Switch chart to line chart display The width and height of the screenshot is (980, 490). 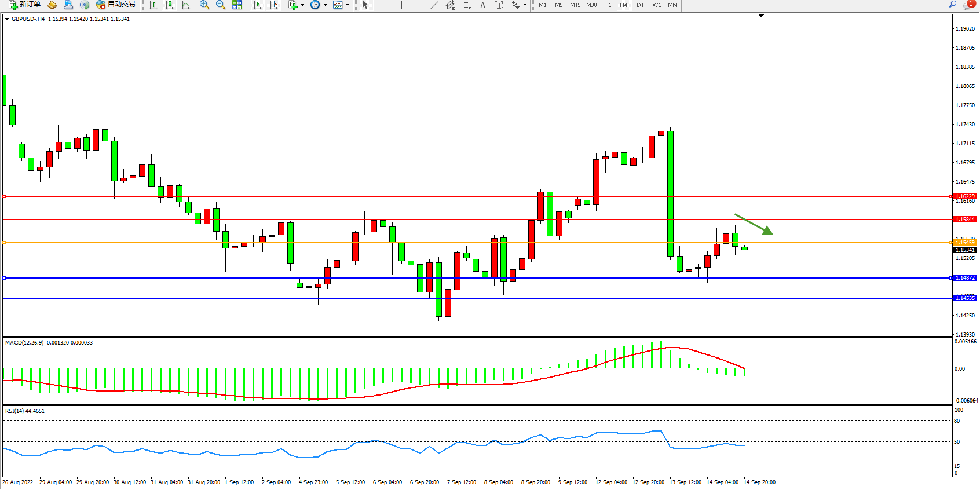[185, 5]
